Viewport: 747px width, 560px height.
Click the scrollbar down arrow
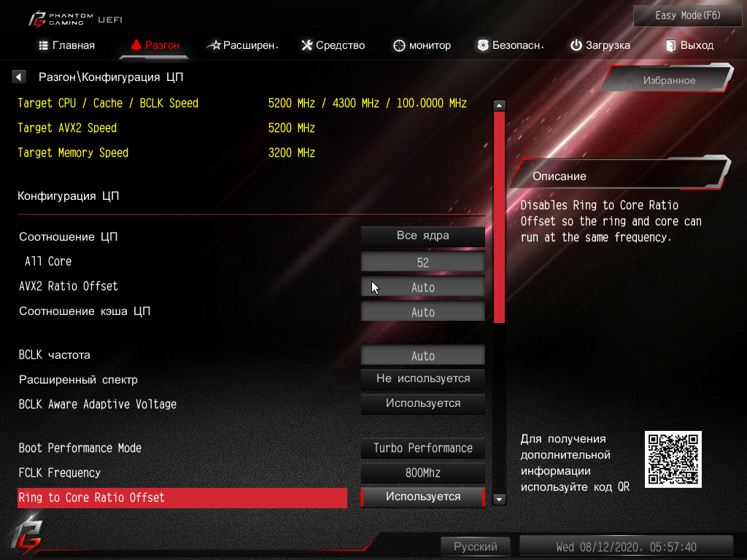499,499
